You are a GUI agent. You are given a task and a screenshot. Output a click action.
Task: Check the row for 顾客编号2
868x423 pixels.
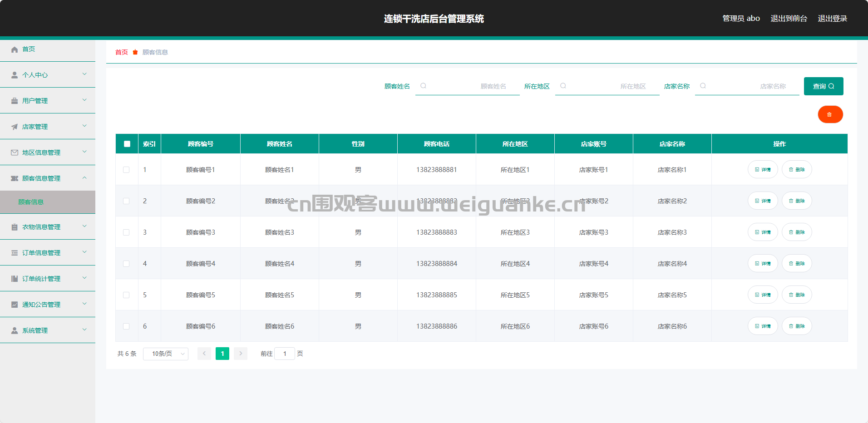click(126, 201)
